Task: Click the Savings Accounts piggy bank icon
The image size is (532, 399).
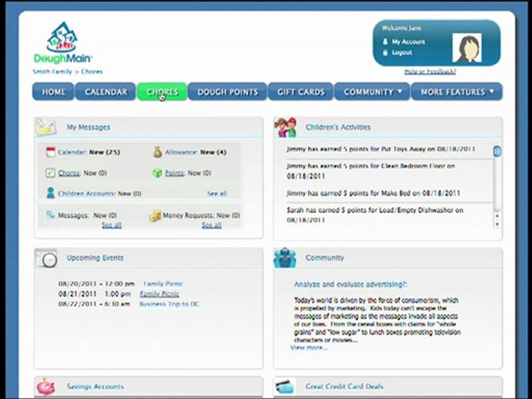Action: [x=46, y=386]
